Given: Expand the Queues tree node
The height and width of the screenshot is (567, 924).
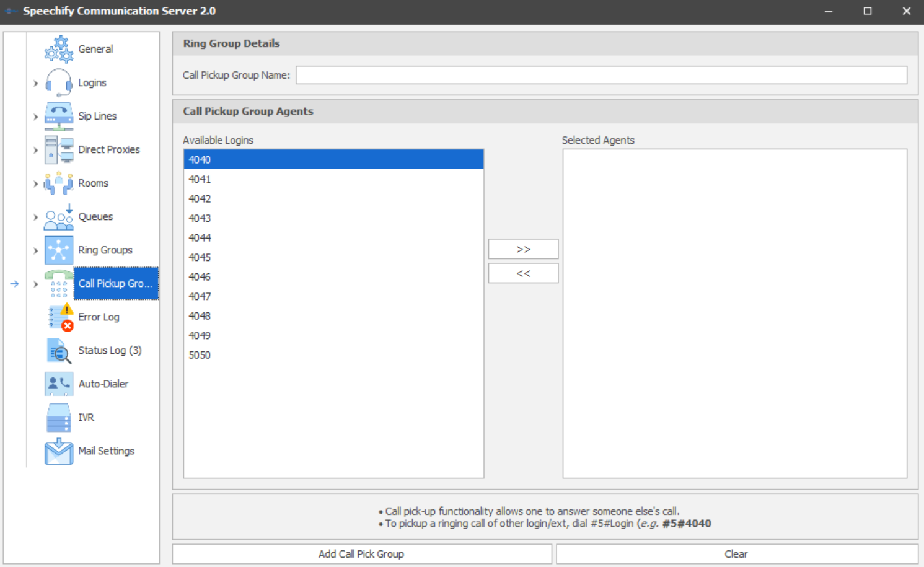Looking at the screenshot, I should click(35, 217).
